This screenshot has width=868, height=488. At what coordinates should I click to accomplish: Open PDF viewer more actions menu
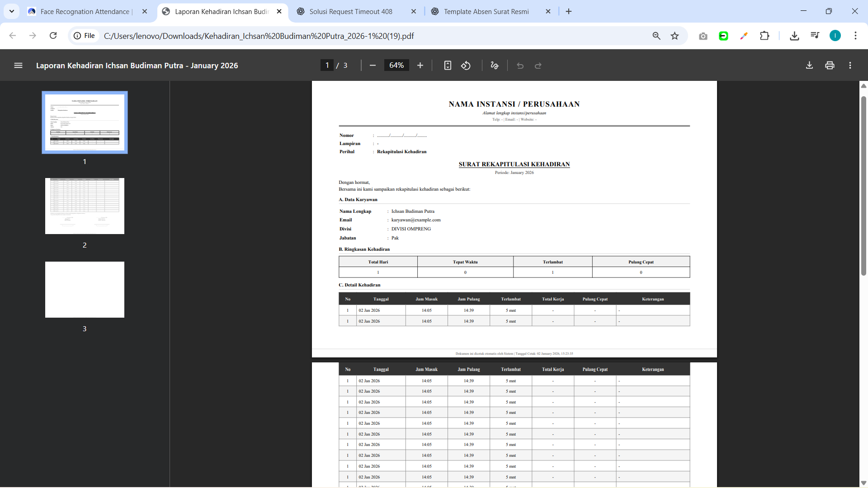click(850, 66)
